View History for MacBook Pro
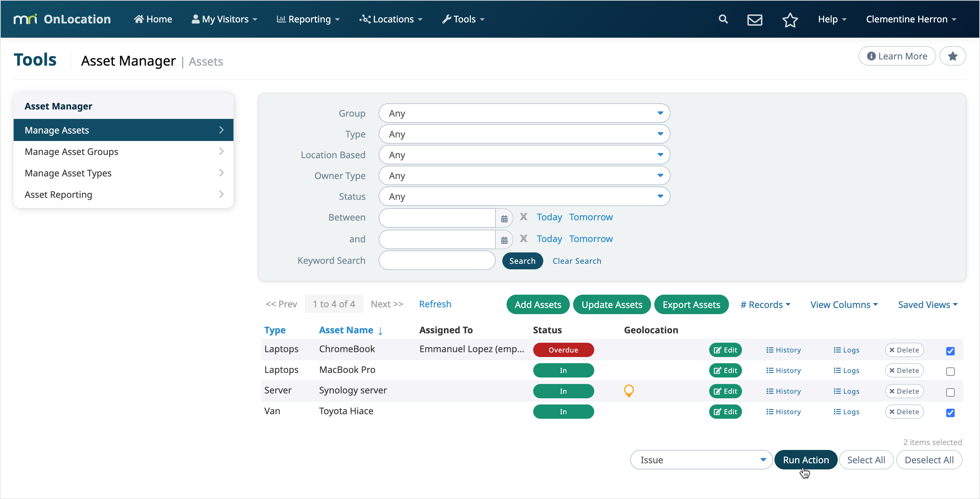 pos(783,370)
